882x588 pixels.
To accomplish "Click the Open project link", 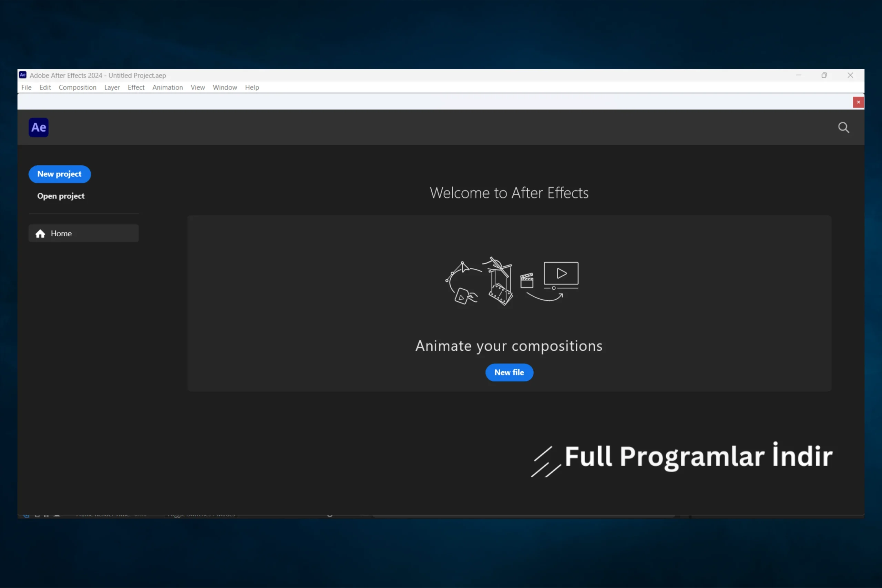I will pyautogui.click(x=61, y=196).
